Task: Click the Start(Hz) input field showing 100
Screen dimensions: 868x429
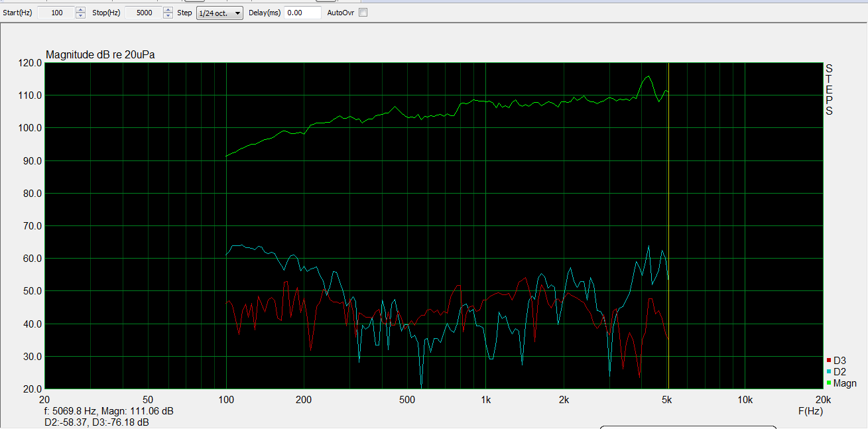Action: 56,13
